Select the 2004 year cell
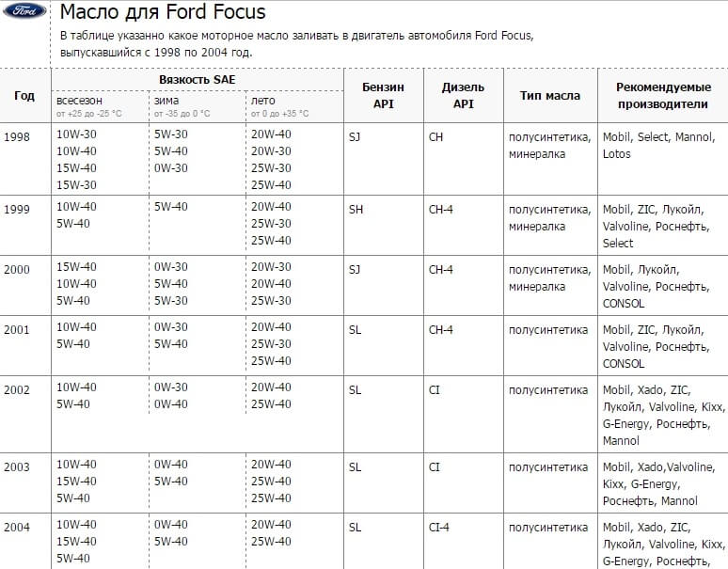This screenshot has height=569, width=728. (x=17, y=528)
